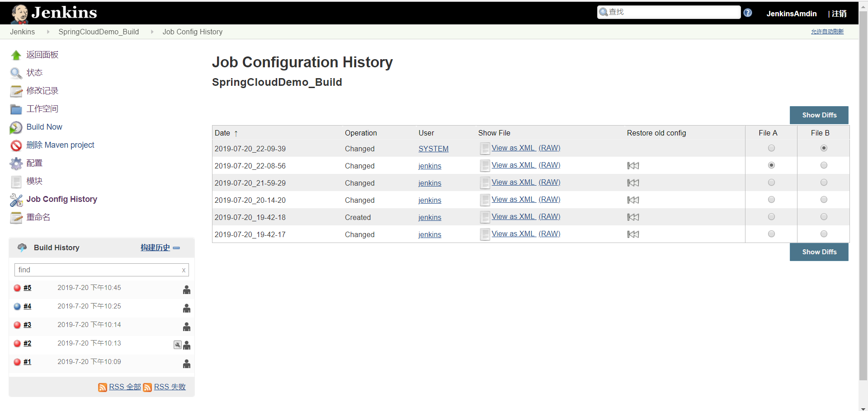This screenshot has width=868, height=411.
Task: Expand the SpringCloudDemo_Build breadcrumb arrow
Action: pos(152,32)
